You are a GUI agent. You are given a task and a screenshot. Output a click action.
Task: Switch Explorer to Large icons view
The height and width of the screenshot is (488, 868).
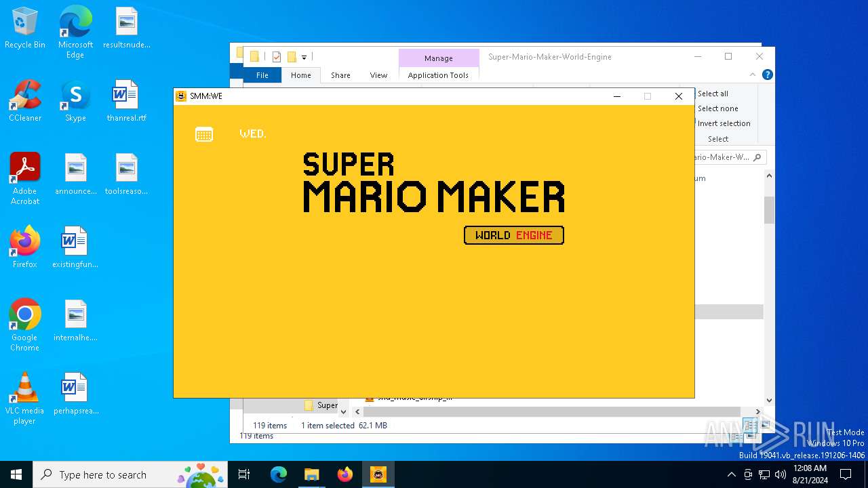[x=765, y=426]
